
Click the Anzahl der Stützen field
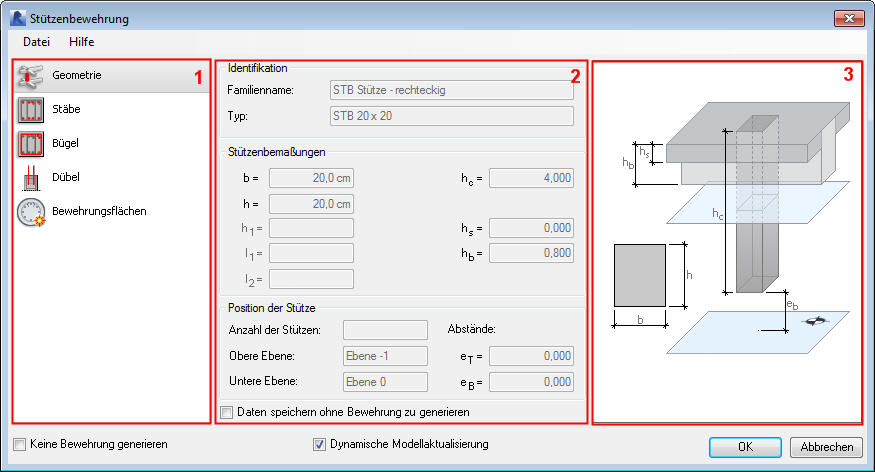[x=385, y=330]
